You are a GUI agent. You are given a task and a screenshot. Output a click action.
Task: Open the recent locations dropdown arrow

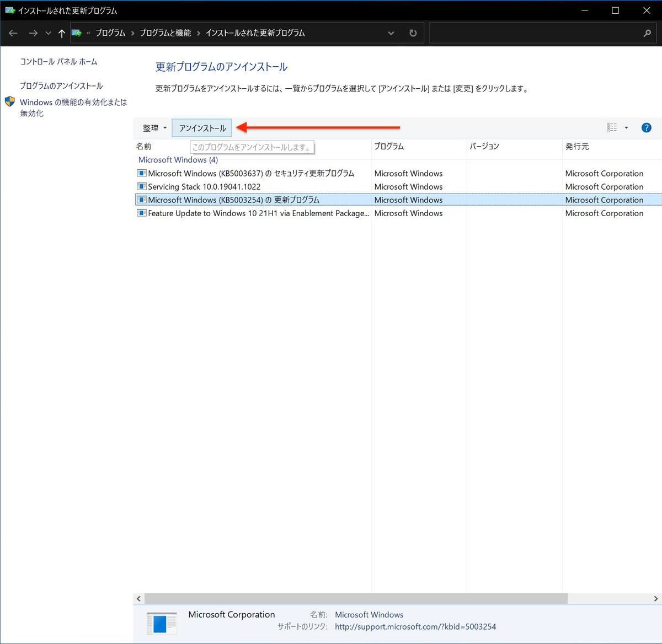pyautogui.click(x=49, y=33)
